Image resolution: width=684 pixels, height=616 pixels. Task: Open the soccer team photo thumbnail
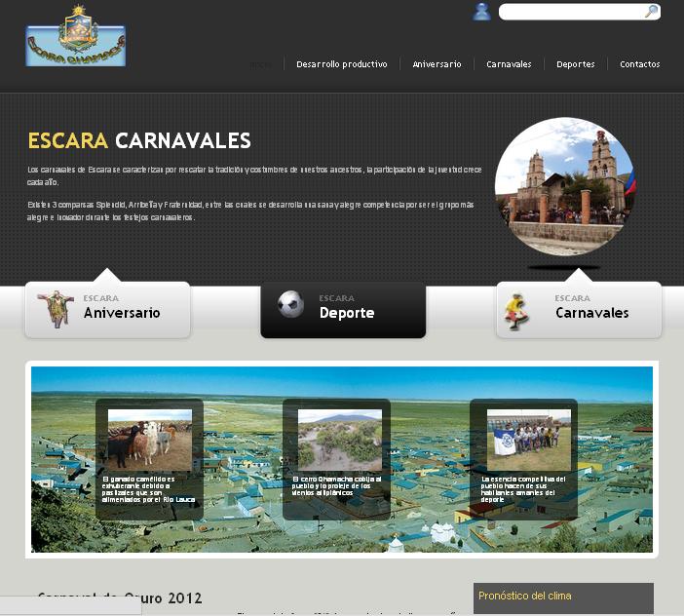pos(529,440)
